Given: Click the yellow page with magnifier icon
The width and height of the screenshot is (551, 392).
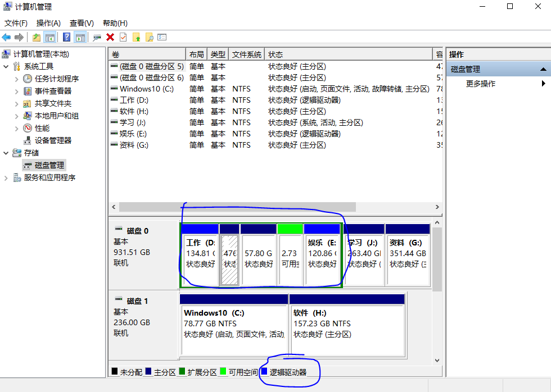Looking at the screenshot, I should [149, 37].
